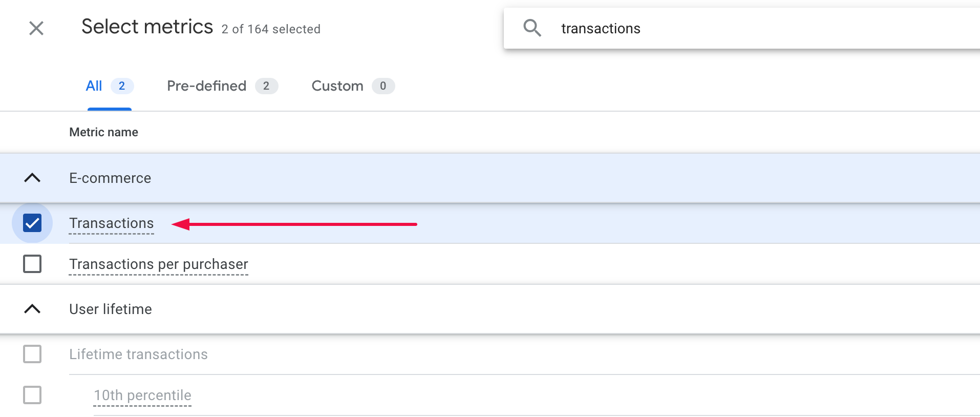Select the Lifetime transactions checkbox

click(32, 354)
